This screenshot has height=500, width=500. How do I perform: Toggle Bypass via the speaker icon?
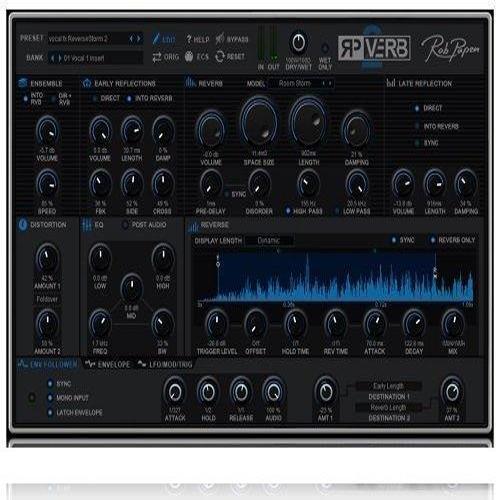220,39
